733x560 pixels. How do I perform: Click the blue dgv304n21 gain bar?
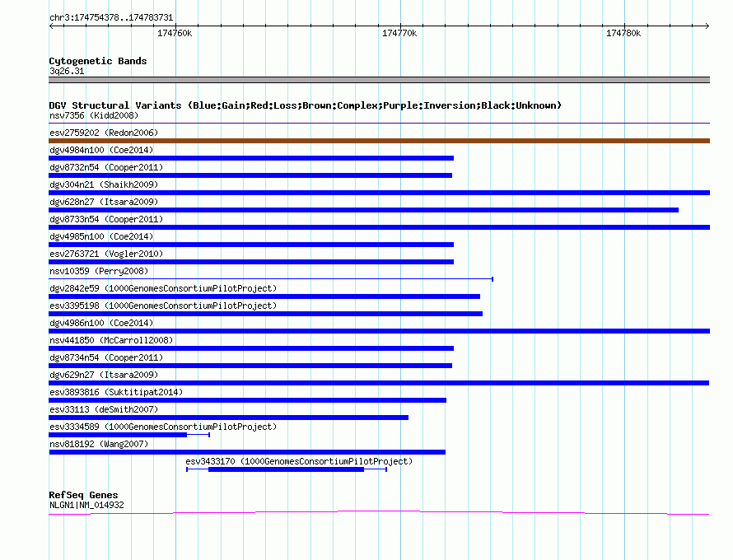pos(379,193)
